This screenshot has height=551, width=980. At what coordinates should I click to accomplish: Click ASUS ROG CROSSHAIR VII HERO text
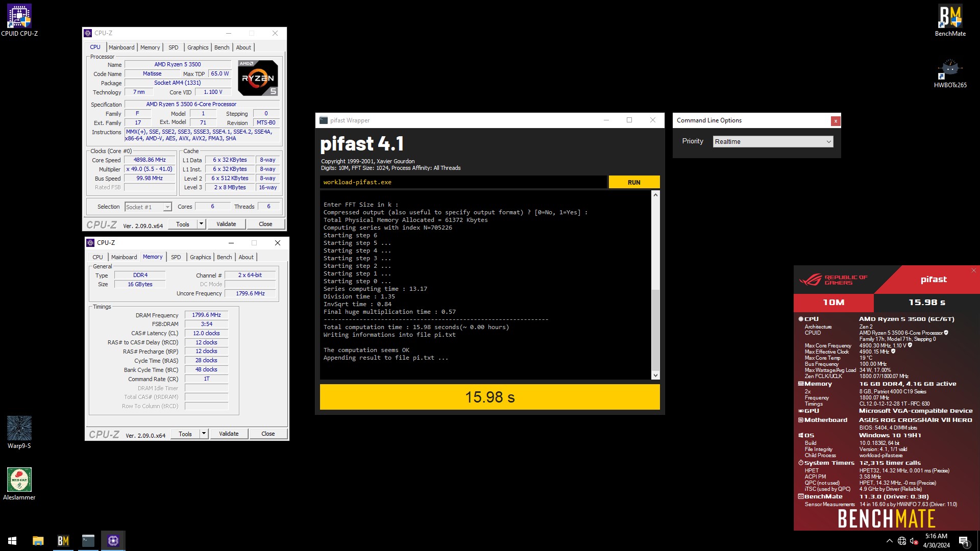tap(915, 420)
